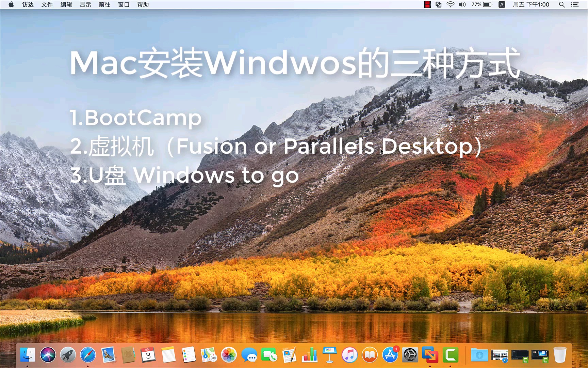Open Finder from the dock

[x=28, y=355]
